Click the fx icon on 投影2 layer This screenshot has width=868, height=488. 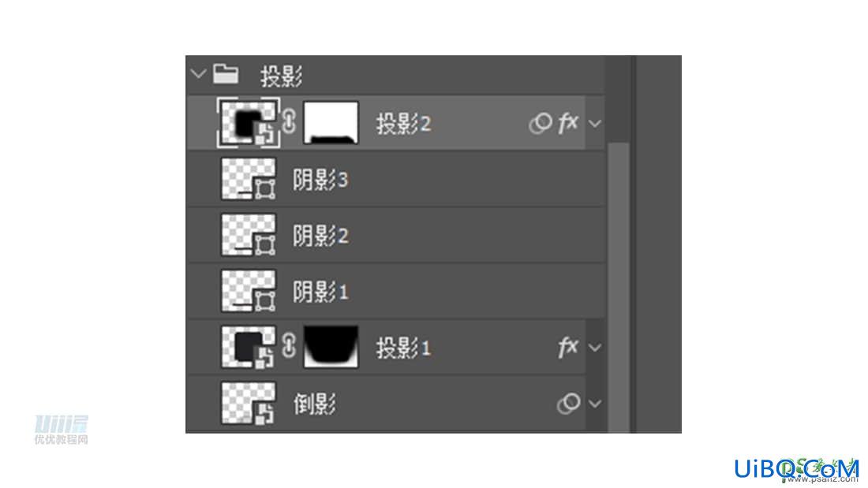[568, 123]
